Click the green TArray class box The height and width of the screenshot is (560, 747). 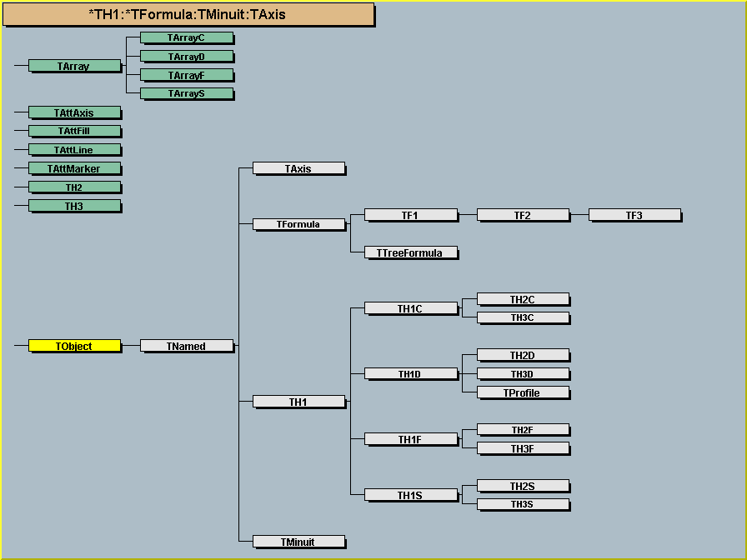click(74, 66)
